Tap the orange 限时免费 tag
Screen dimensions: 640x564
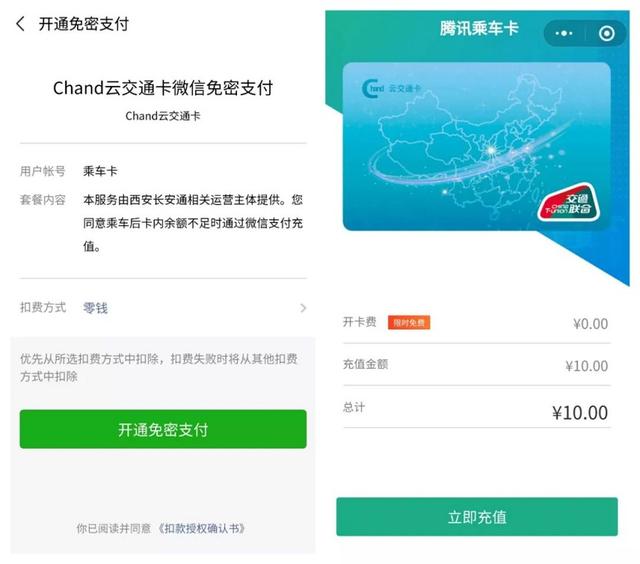tap(409, 322)
